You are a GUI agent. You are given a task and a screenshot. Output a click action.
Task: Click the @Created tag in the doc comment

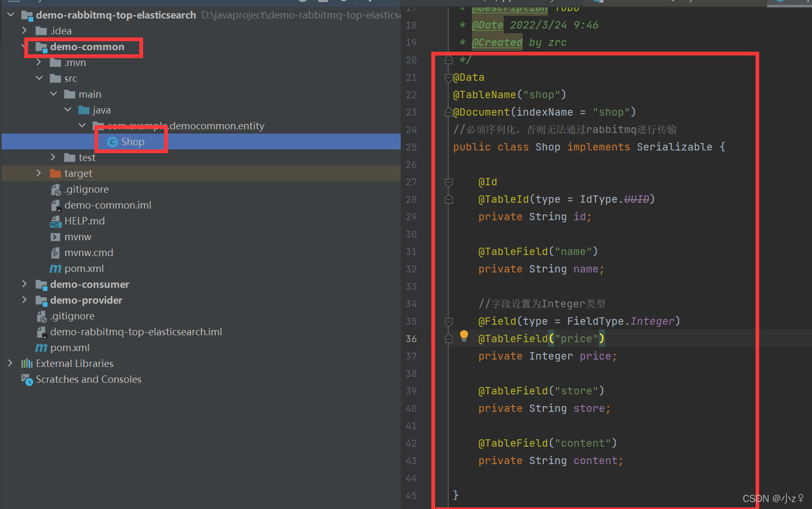[x=497, y=42]
